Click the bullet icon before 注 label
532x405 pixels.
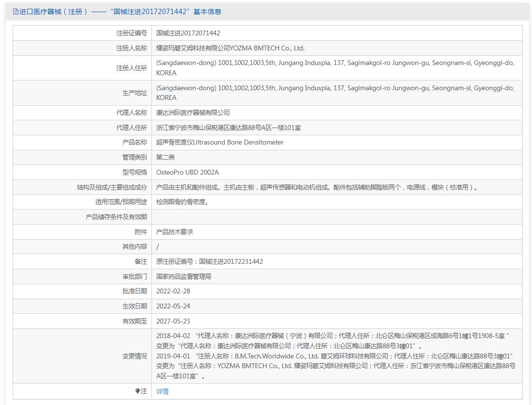point(138,391)
